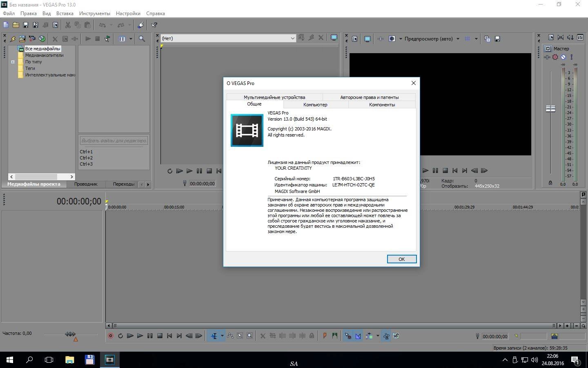This screenshot has height=368, width=588.
Task: Open Мультимедийные устройства tab
Action: tap(274, 97)
